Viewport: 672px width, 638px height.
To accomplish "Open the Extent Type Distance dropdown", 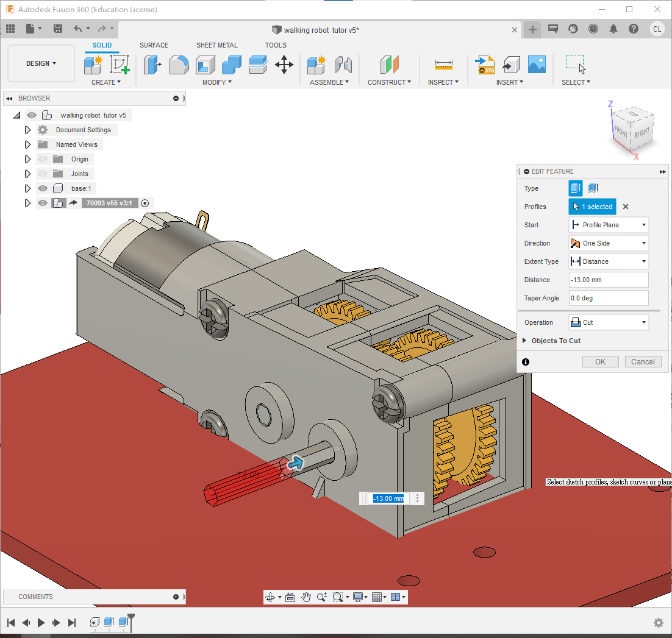I will tap(608, 261).
